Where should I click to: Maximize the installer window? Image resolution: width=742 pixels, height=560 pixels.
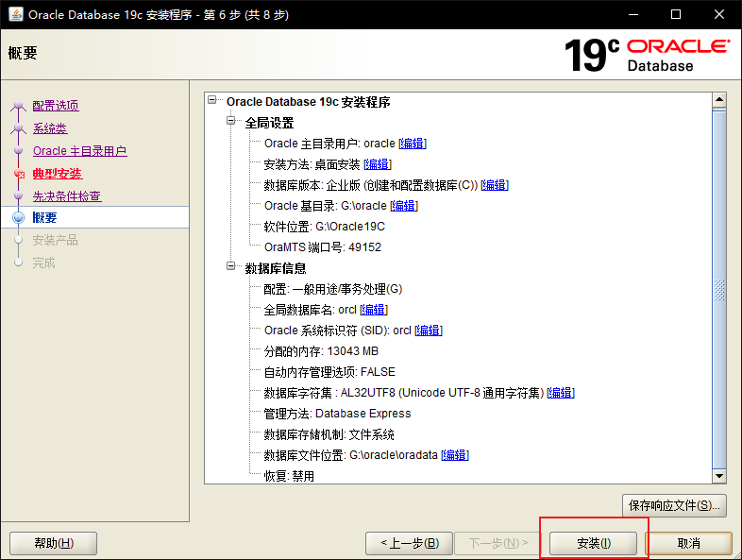click(676, 14)
